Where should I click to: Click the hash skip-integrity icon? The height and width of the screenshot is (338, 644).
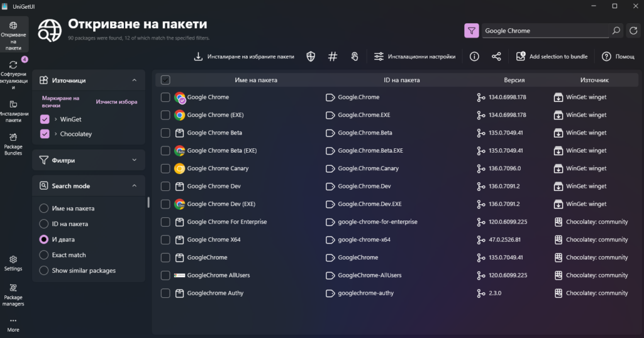[x=333, y=57]
